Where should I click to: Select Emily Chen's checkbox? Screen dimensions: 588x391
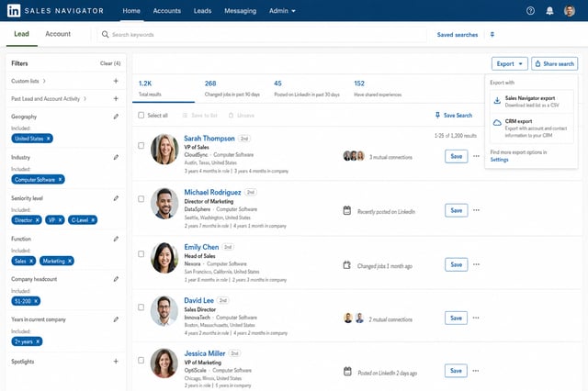(141, 254)
